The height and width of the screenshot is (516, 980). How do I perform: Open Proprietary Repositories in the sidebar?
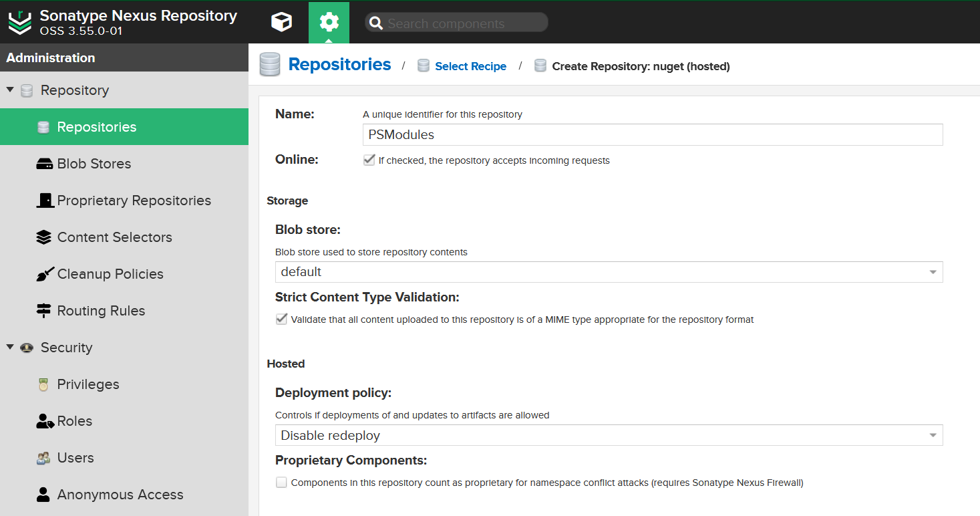click(x=124, y=201)
